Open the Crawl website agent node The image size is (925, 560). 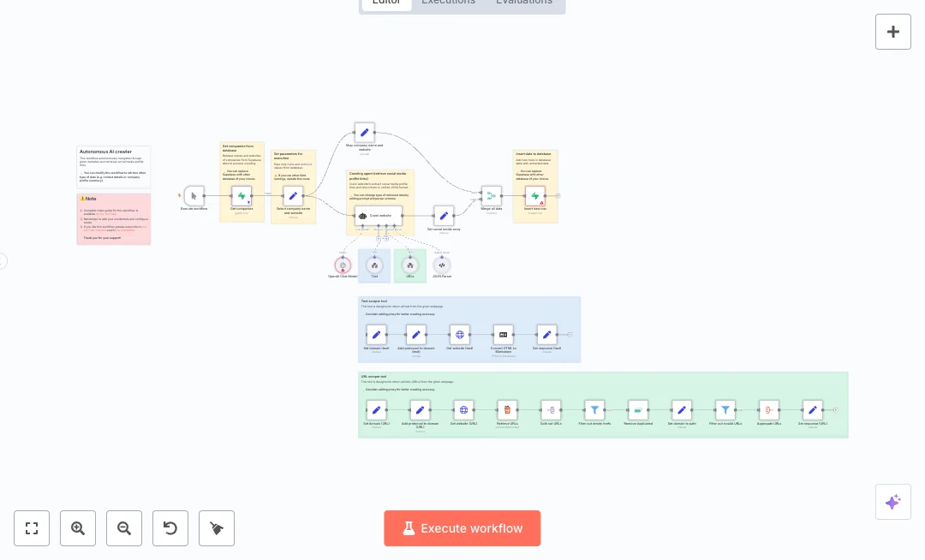[380, 216]
